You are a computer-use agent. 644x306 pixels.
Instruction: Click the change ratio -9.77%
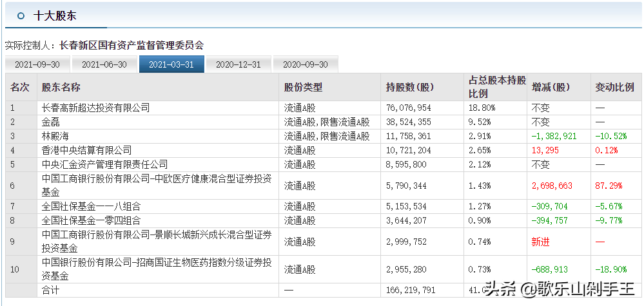[609, 221]
